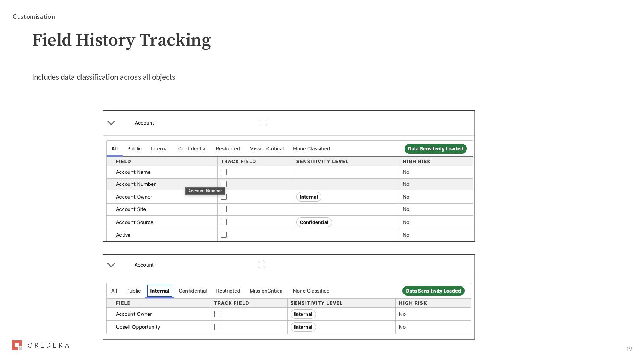The width and height of the screenshot is (644, 362).
Task: Click the Credera logo icon
Action: [17, 345]
